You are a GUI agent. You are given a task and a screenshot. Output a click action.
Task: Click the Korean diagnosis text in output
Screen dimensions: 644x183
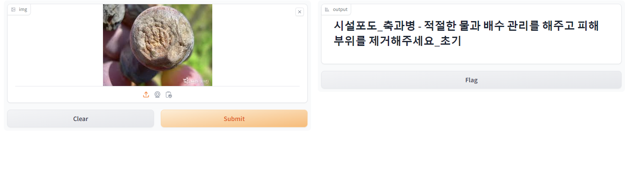pyautogui.click(x=466, y=33)
